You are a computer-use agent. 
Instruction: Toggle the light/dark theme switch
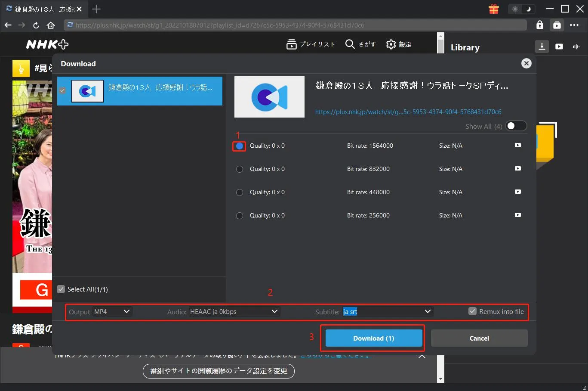pyautogui.click(x=521, y=9)
